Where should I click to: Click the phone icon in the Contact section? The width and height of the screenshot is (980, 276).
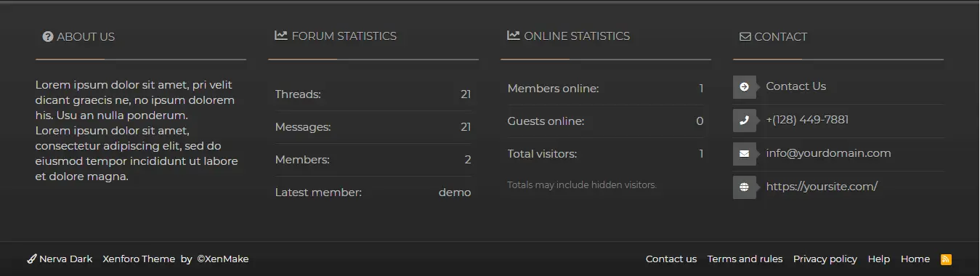pos(744,120)
